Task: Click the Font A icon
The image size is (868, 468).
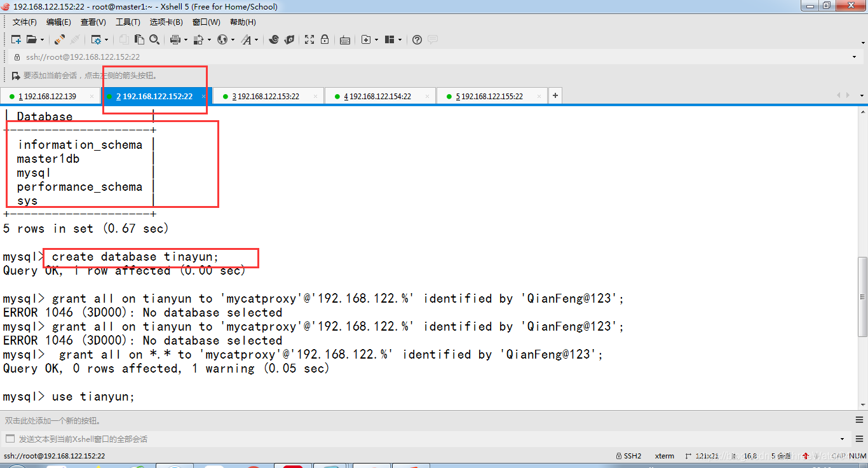Action: (247, 39)
